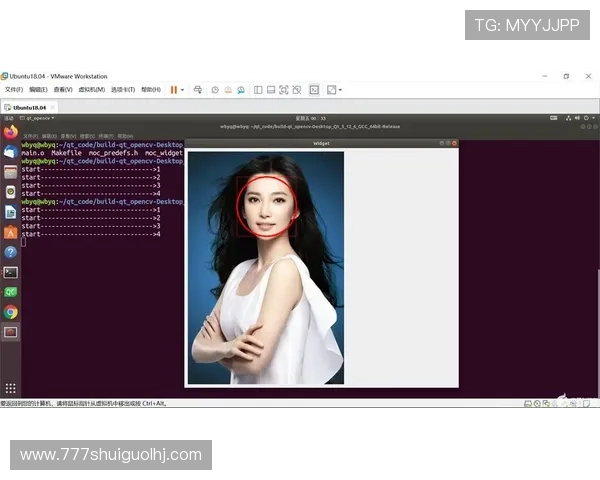Open the 文件(F) menu in VMware
The height and width of the screenshot is (480, 600).
[x=14, y=90]
